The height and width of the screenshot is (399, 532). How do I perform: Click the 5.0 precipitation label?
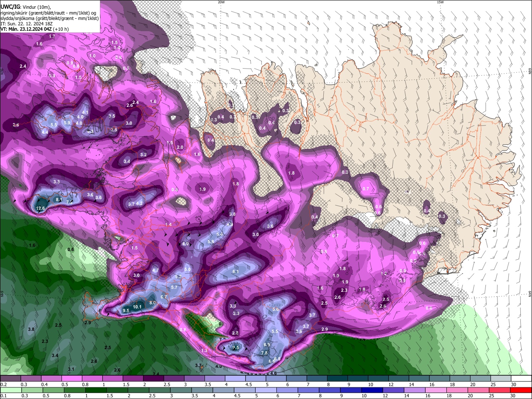click(x=187, y=269)
